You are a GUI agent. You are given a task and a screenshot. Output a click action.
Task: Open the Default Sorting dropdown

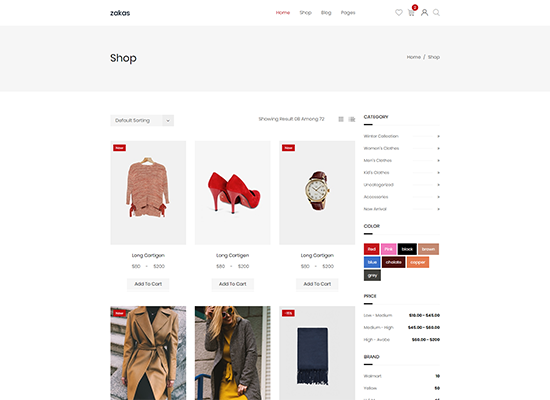[x=142, y=120]
